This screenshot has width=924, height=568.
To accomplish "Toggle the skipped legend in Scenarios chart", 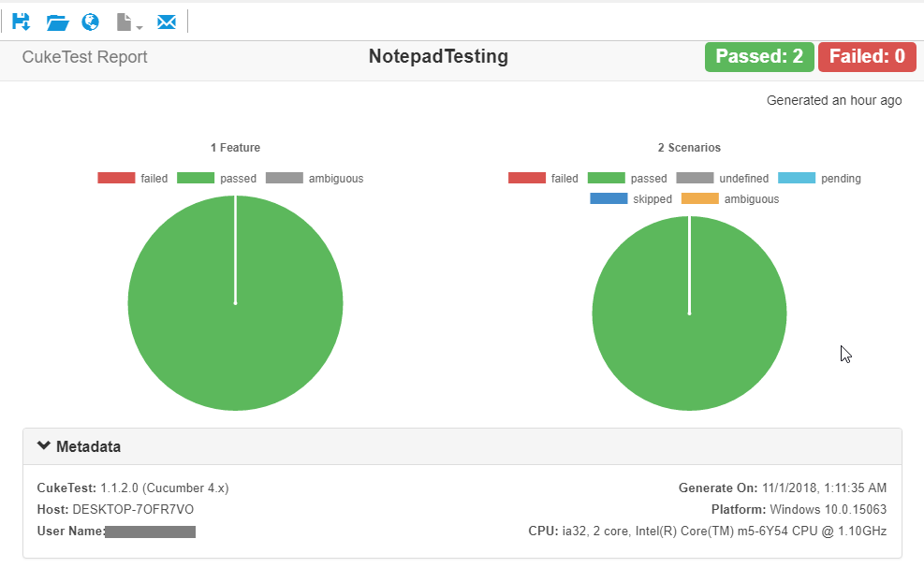I will (x=631, y=198).
